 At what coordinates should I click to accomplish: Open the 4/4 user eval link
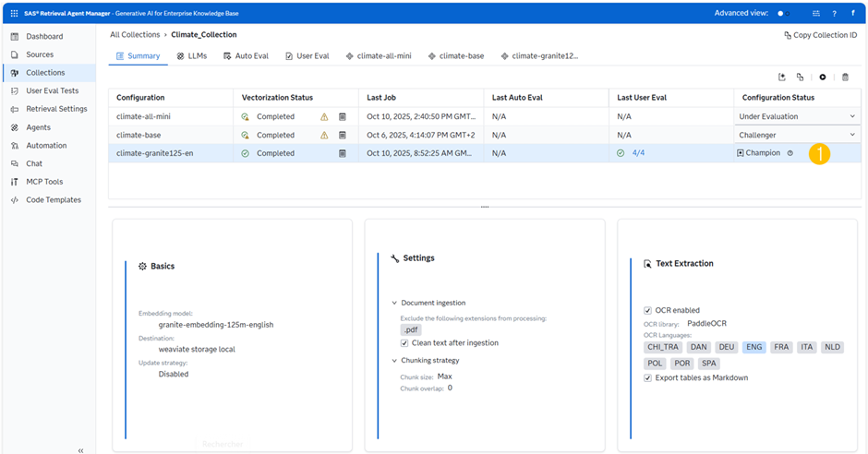[x=638, y=153]
